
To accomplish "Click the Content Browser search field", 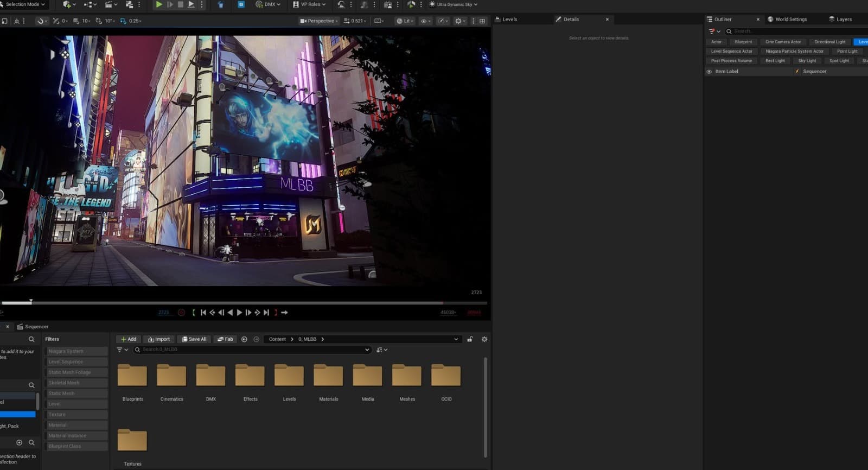I will point(252,350).
